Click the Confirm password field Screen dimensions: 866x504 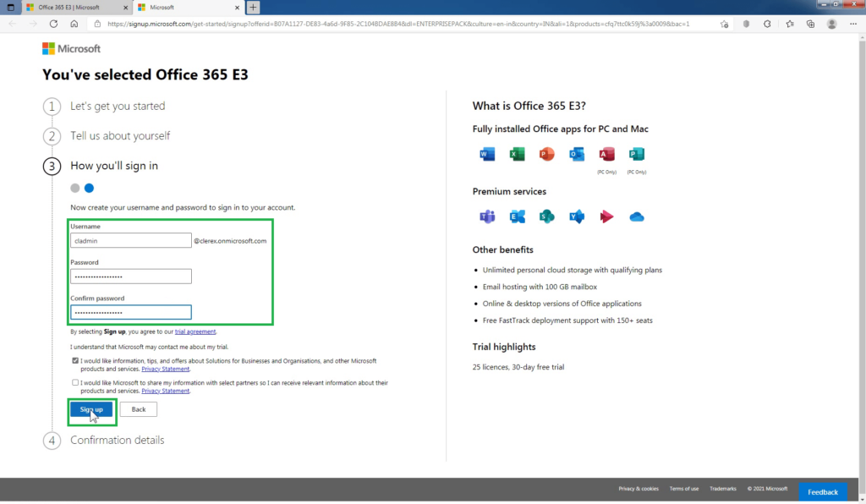pyautogui.click(x=131, y=312)
